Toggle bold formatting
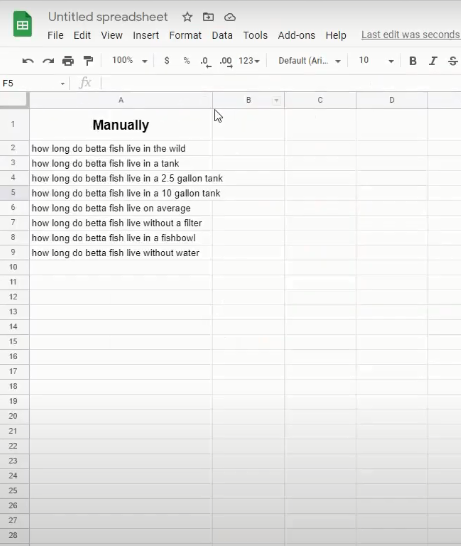The height and width of the screenshot is (546, 461). tap(413, 61)
